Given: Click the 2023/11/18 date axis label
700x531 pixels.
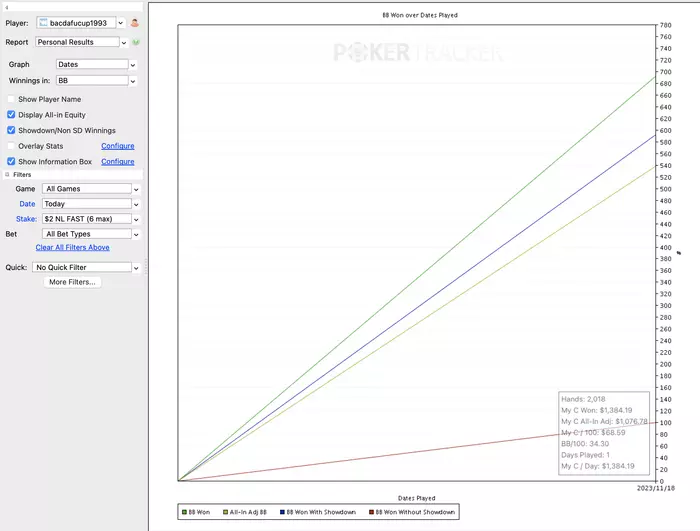Looking at the screenshot, I should (656, 488).
